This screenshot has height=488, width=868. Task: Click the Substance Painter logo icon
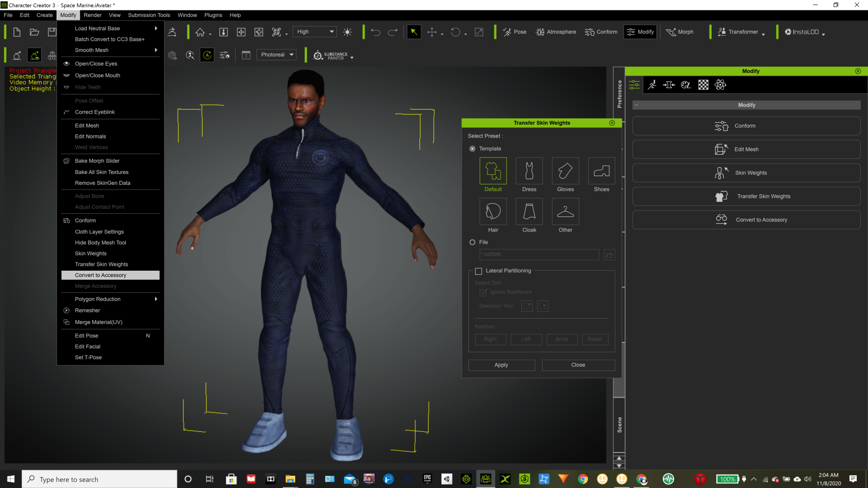[318, 55]
